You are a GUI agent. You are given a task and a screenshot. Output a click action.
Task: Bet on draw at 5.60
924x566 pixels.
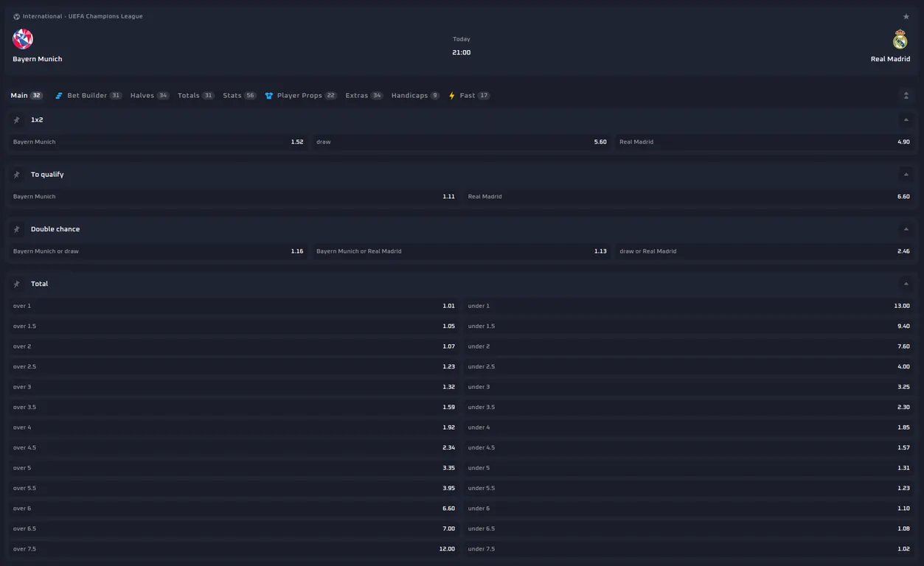tap(462, 142)
